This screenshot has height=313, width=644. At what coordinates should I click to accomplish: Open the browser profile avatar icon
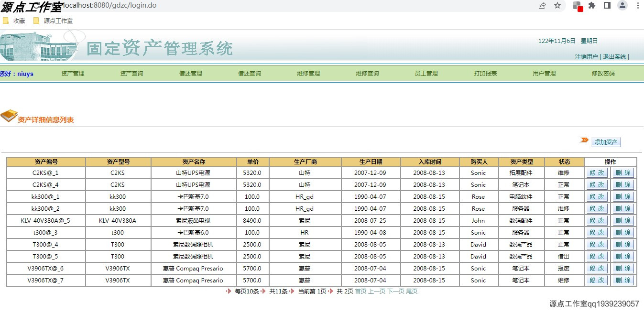point(622,6)
